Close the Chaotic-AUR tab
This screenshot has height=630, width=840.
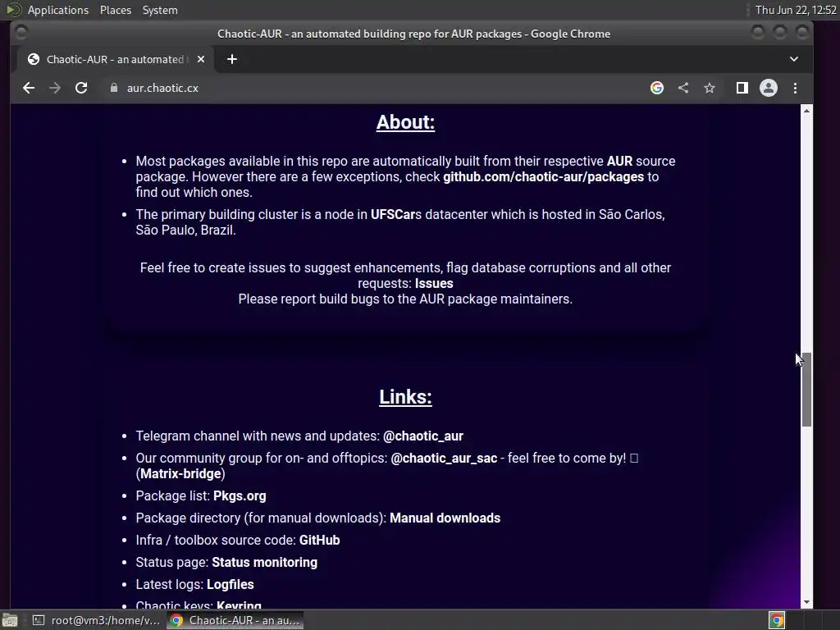(x=201, y=59)
